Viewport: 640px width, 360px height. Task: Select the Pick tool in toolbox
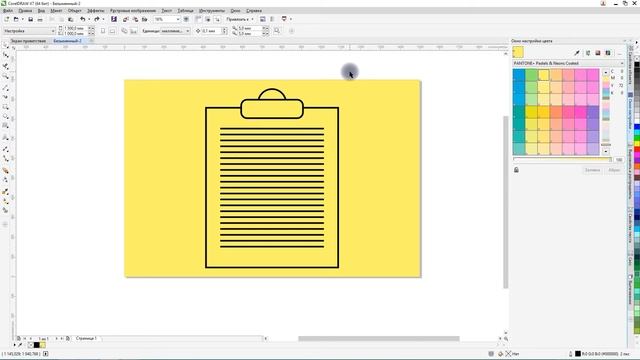pyautogui.click(x=5, y=45)
